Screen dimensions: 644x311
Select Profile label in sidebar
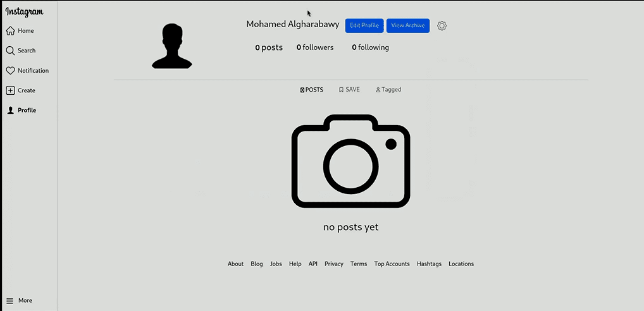click(27, 111)
